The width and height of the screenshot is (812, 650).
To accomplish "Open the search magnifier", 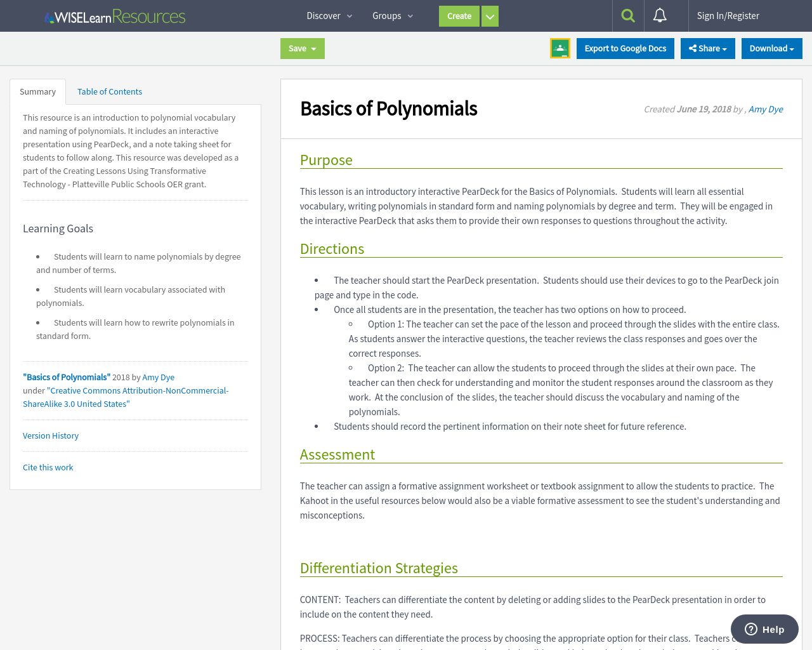I will click(627, 15).
